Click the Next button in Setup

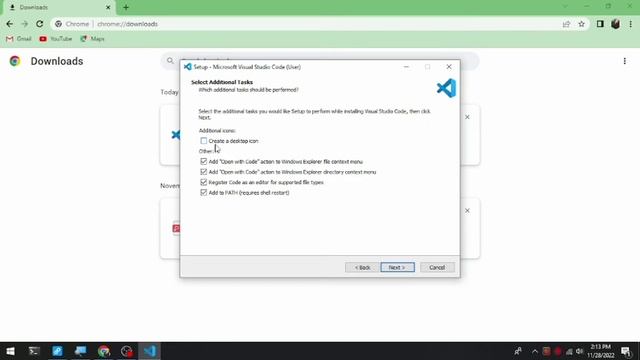tap(397, 267)
